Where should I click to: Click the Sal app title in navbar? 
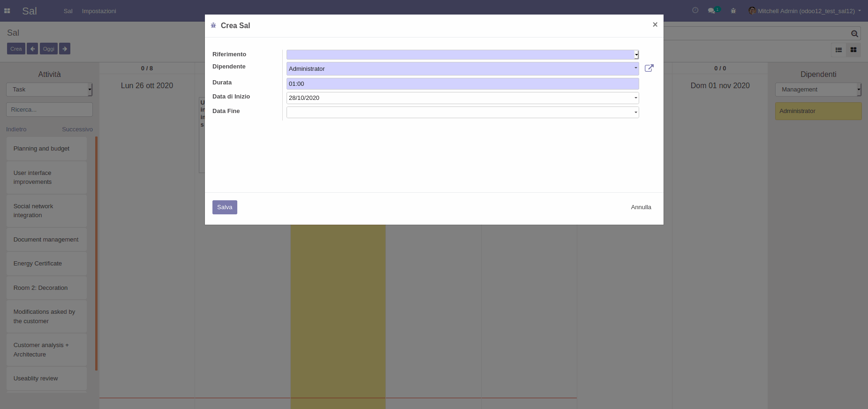click(30, 11)
